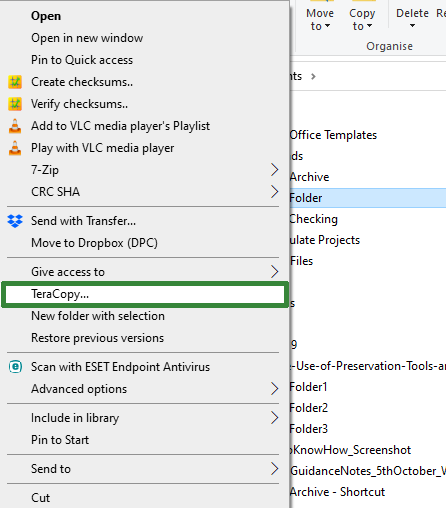Open the Move to dropdown in ribbon
This screenshot has height=508, width=446.
coord(320,19)
